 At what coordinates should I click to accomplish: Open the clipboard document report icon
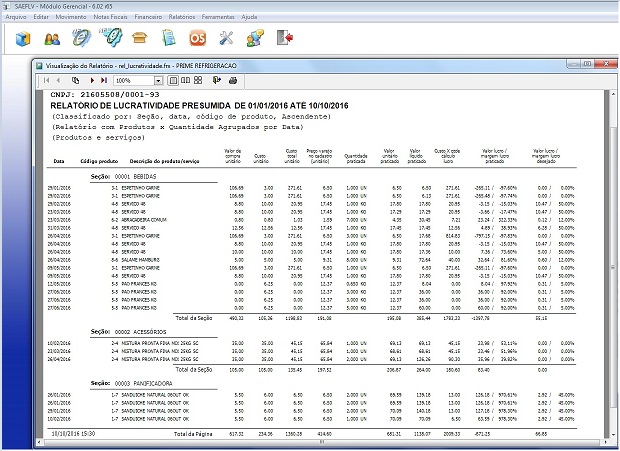point(168,38)
